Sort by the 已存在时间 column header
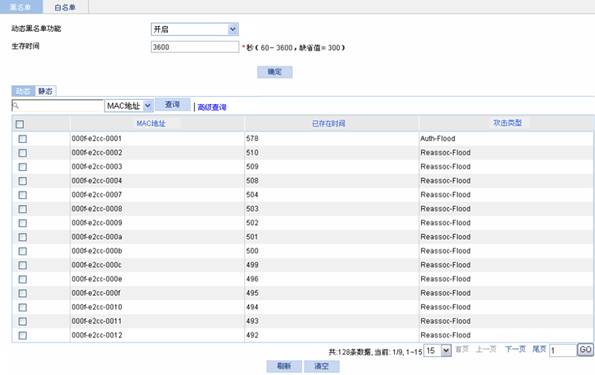 pos(328,123)
